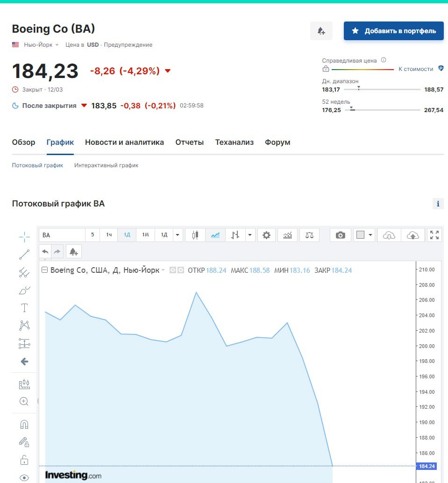Open the Интерактивный график link

pyautogui.click(x=106, y=165)
